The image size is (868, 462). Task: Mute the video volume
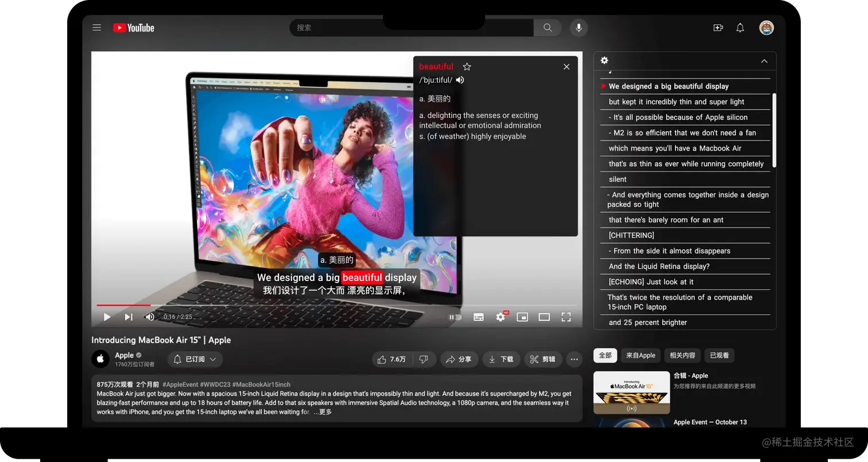pos(150,317)
